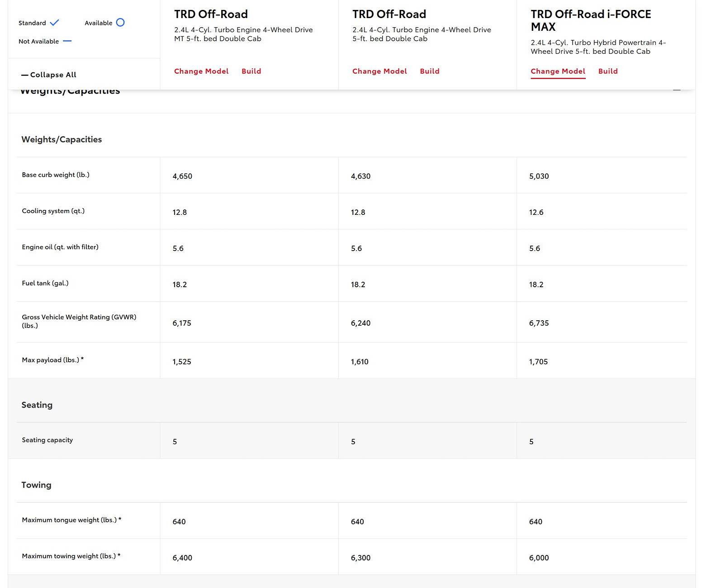Click the Collapse All control
Screen dimensions: 706x588
tap(49, 75)
